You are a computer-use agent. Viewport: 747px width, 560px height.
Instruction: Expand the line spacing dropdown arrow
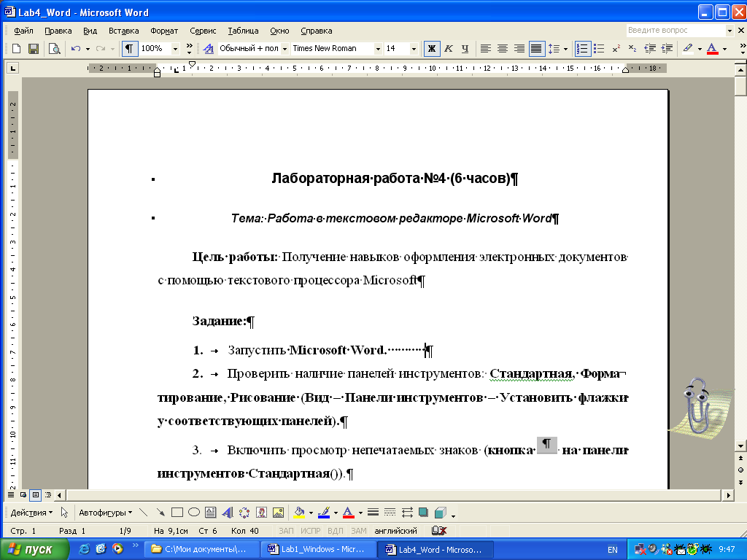[565, 49]
